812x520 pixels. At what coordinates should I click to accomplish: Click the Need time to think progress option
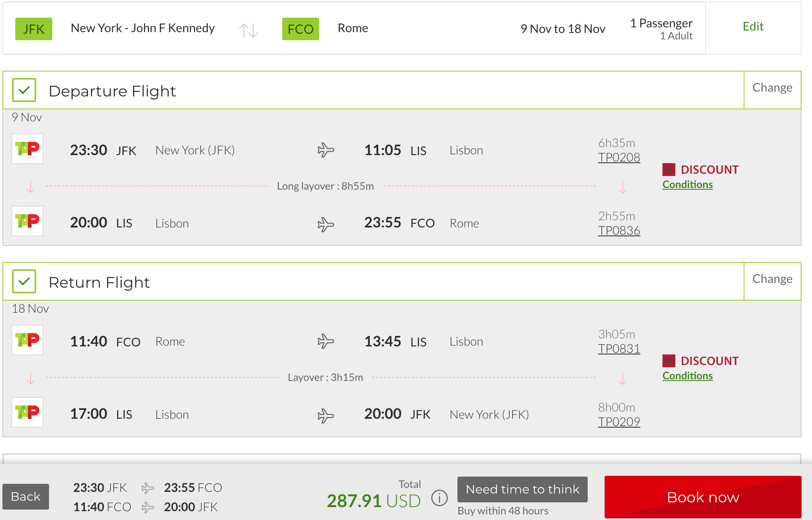(522, 489)
